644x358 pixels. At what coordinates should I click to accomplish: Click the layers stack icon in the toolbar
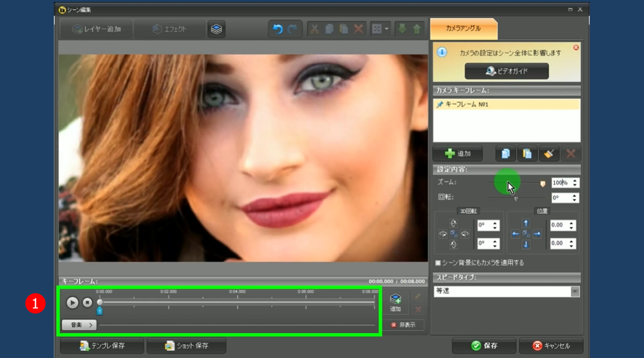pos(217,29)
